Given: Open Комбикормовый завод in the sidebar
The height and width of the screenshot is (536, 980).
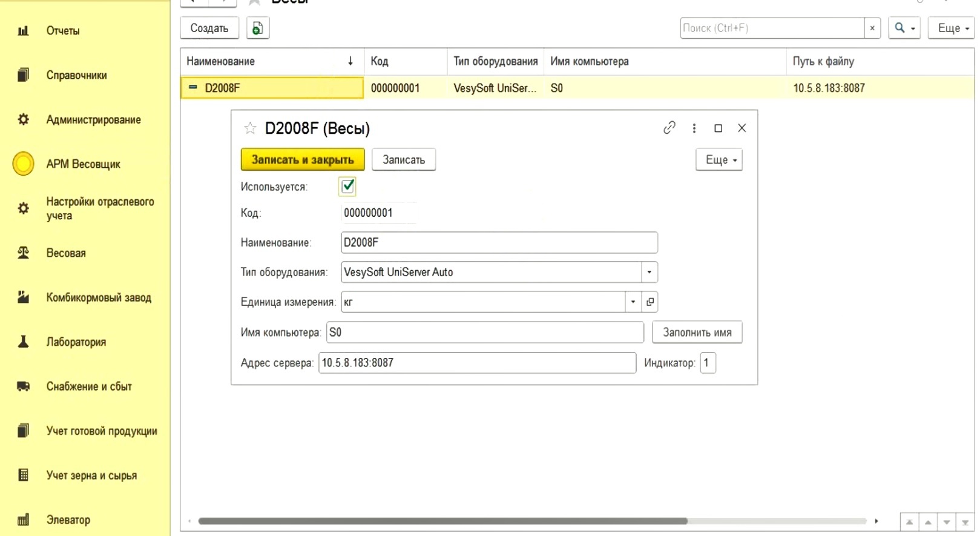Looking at the screenshot, I should [99, 297].
